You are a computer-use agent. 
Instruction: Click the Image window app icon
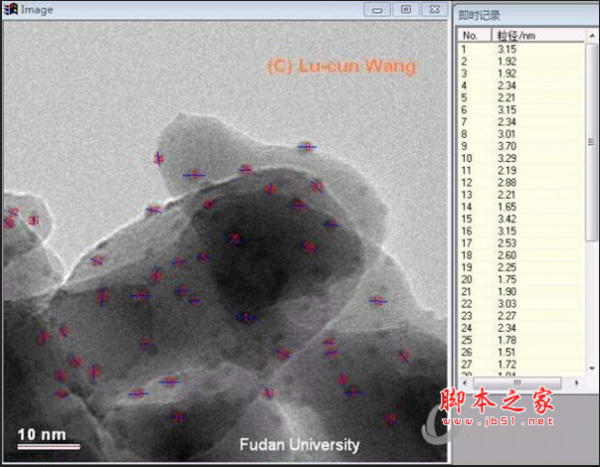pos(11,9)
